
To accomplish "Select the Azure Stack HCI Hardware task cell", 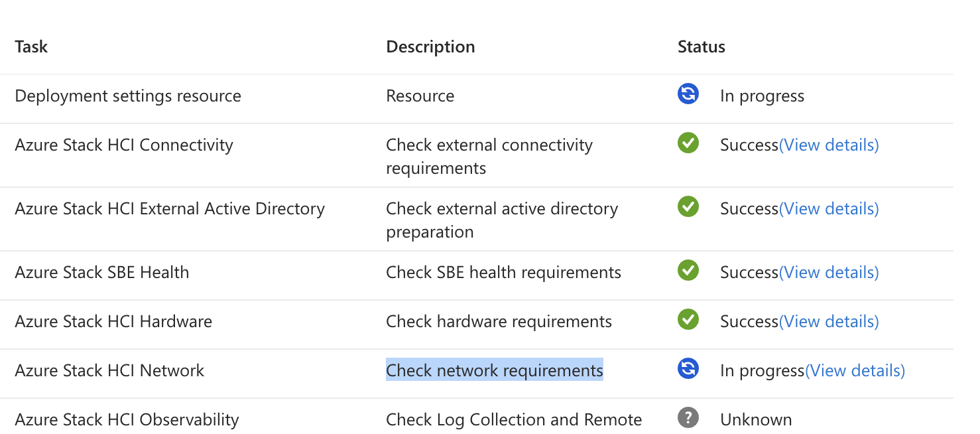I will (x=113, y=321).
